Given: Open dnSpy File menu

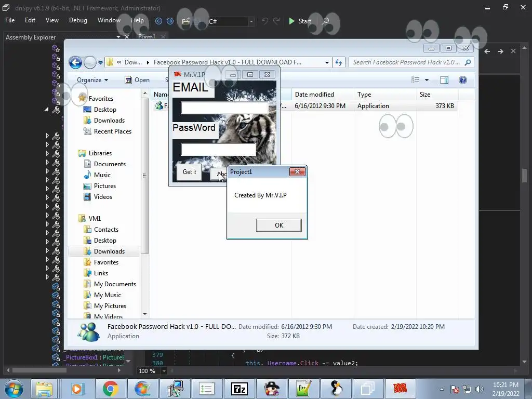Looking at the screenshot, I should [x=10, y=20].
